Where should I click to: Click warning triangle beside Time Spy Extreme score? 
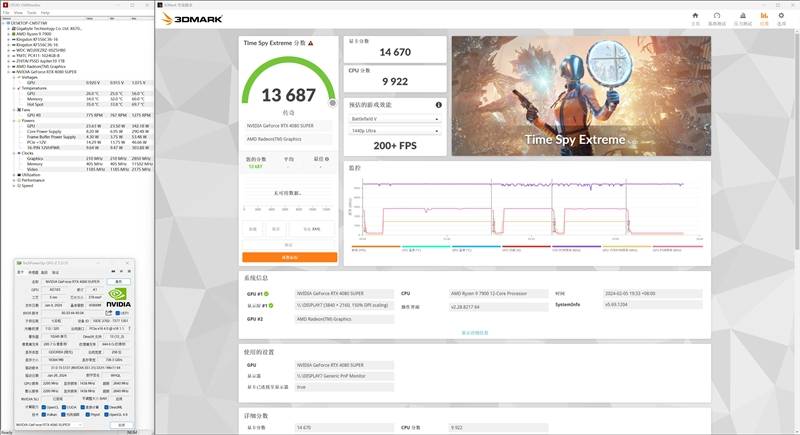click(x=311, y=43)
